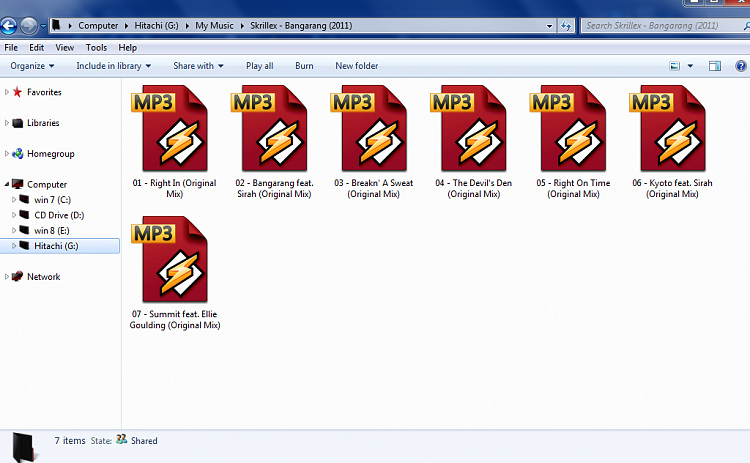
Task: Click the Network label in sidebar
Action: pyautogui.click(x=44, y=276)
